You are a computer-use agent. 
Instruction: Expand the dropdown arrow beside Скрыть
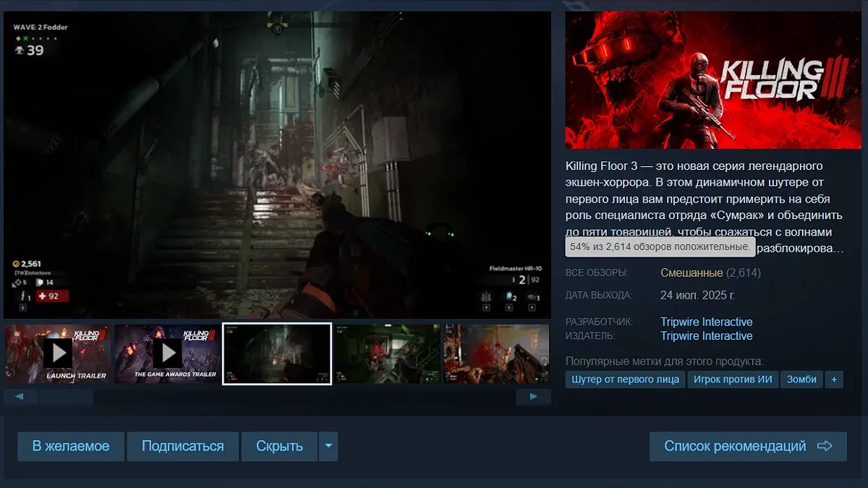click(x=328, y=446)
